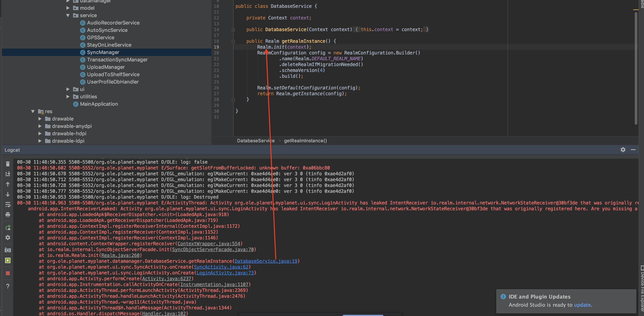Restart the Logcat session

pos(8,228)
